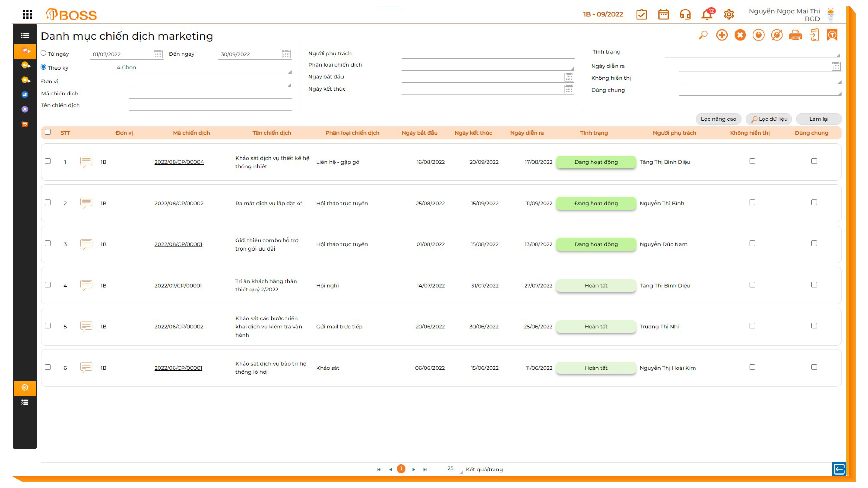Image resolution: width=868 pixels, height=488 pixels.
Task: Click the print icon in toolbar
Action: click(x=795, y=35)
